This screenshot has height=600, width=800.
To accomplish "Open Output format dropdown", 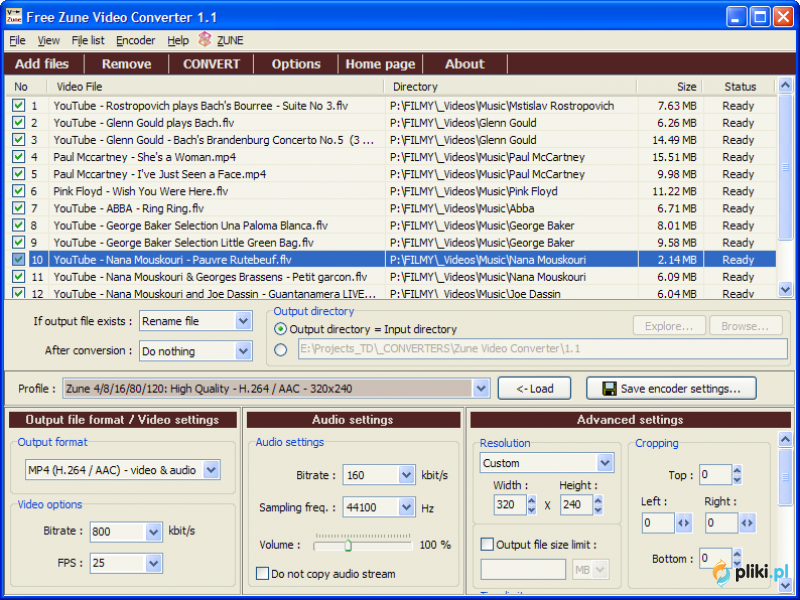I will point(211,470).
